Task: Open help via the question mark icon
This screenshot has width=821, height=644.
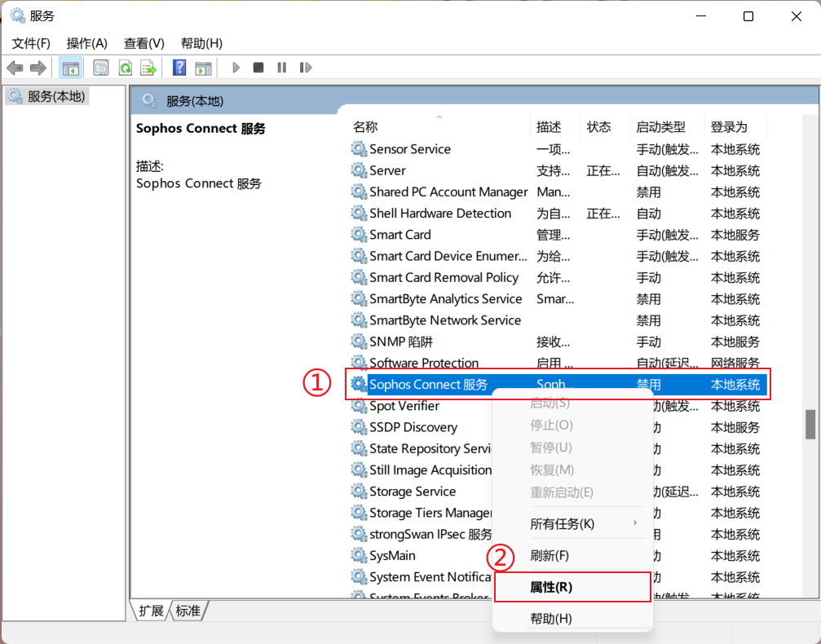Action: point(179,67)
